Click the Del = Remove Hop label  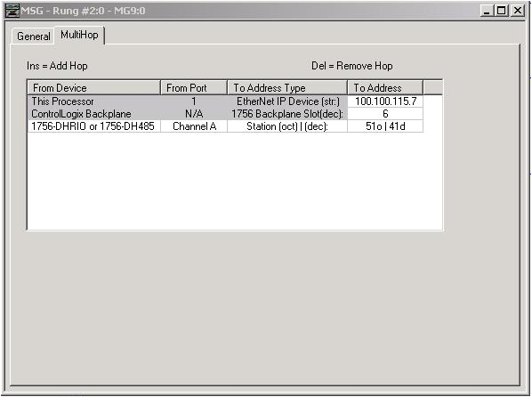pyautogui.click(x=351, y=66)
